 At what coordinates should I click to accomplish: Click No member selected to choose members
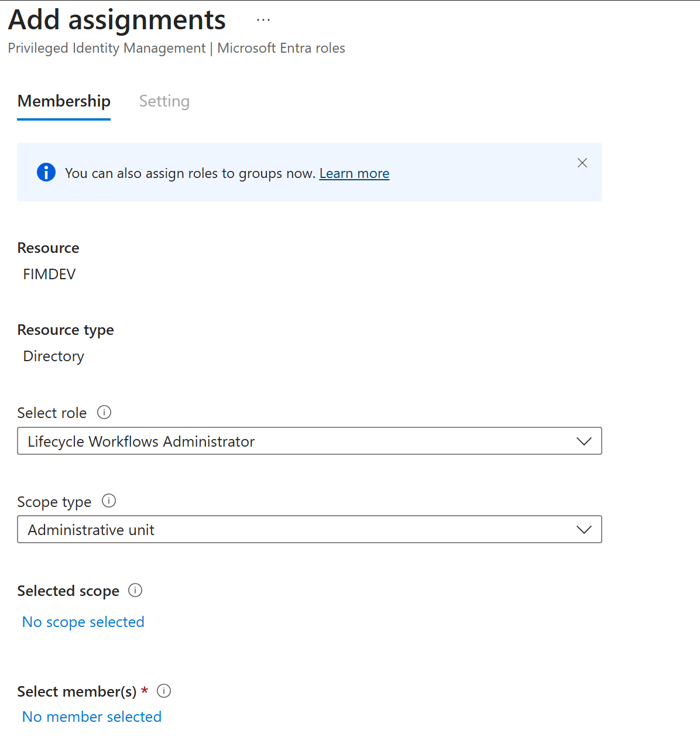tap(91, 716)
